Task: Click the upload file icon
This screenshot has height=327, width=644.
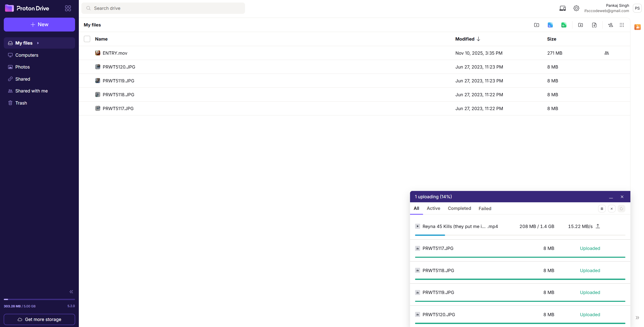Action: [x=594, y=25]
